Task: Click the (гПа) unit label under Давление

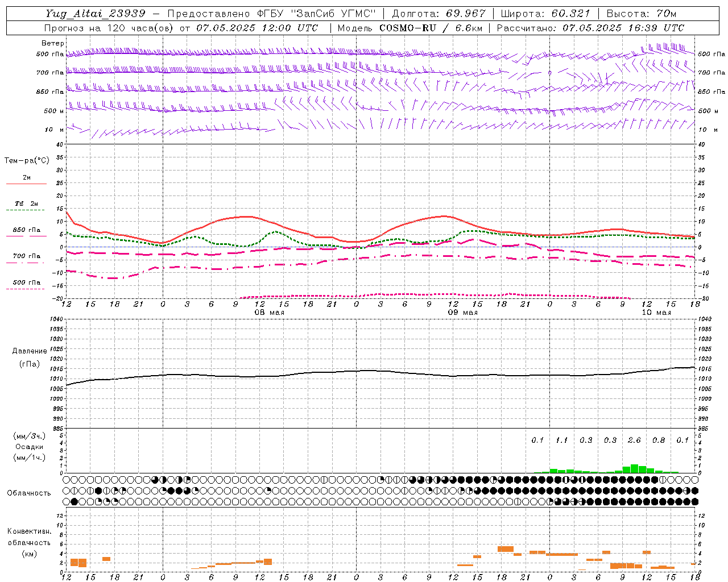Action: [30, 364]
